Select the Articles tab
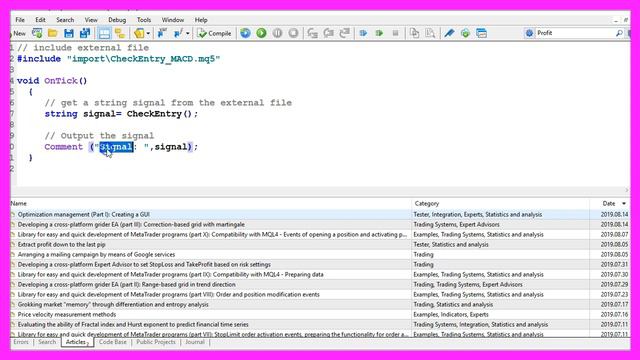This screenshot has width=640, height=360. [77, 342]
